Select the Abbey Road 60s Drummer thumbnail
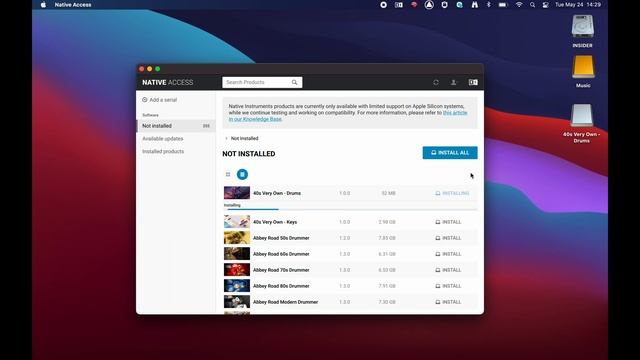 click(237, 253)
